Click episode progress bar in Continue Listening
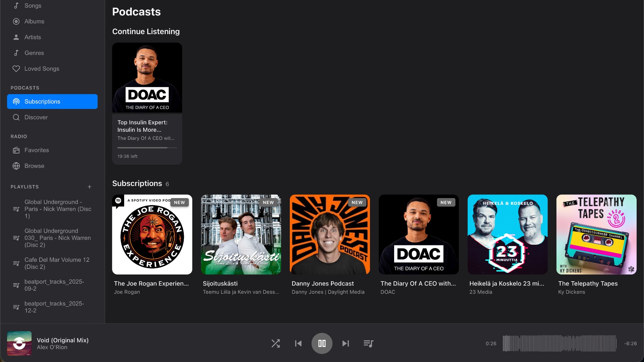The image size is (644, 362). click(147, 147)
